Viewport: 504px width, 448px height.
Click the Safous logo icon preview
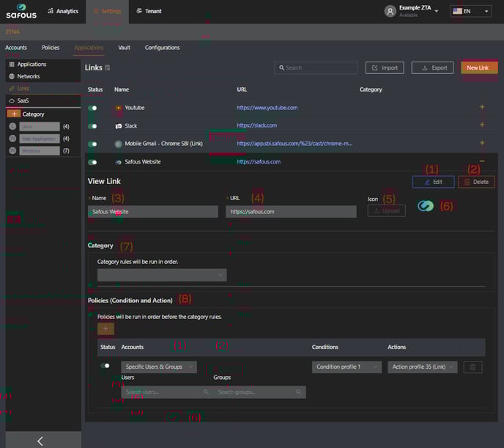coord(426,207)
